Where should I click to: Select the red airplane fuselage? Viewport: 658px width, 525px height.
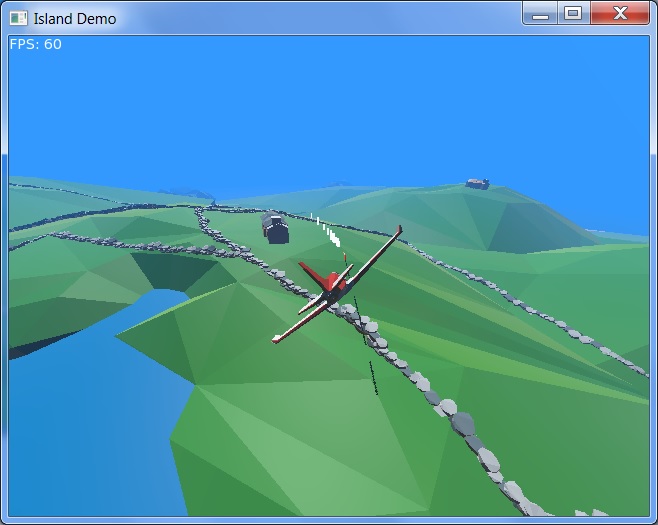tap(329, 281)
